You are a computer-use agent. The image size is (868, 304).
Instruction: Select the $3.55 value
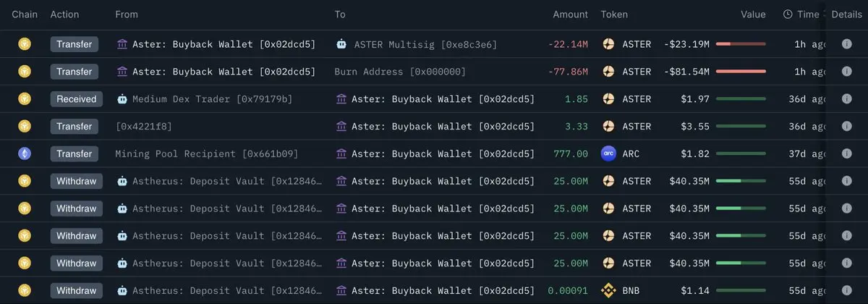coord(694,127)
